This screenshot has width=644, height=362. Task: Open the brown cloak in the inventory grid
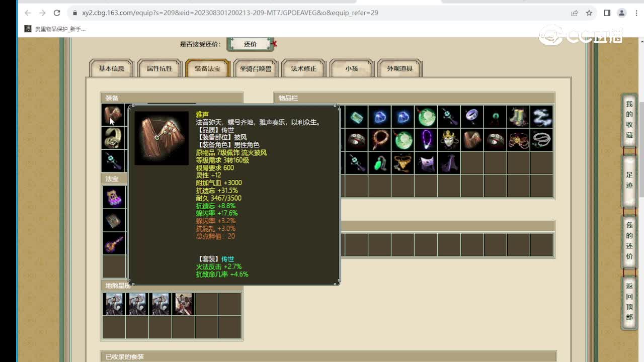(472, 140)
